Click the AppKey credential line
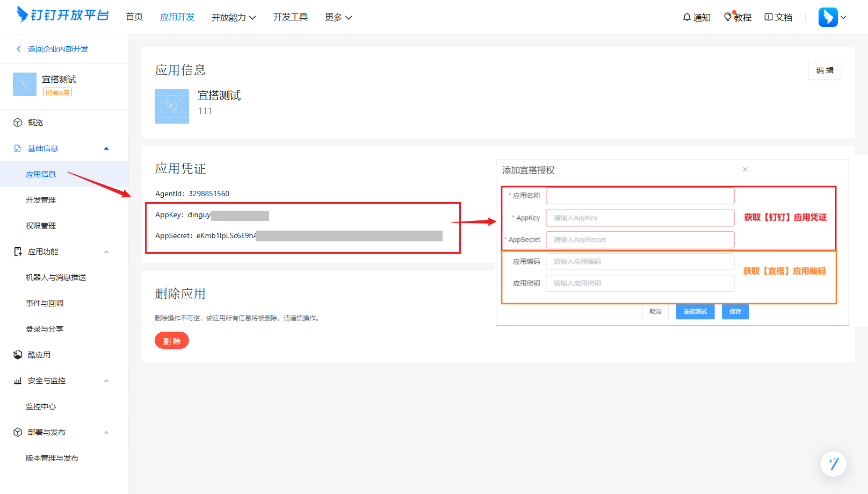The width and height of the screenshot is (868, 494). pyautogui.click(x=212, y=215)
